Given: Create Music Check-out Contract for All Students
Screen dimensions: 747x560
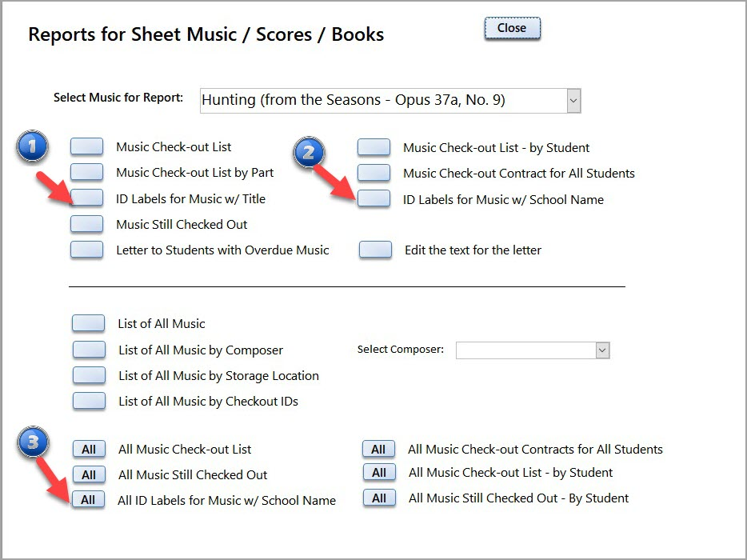Looking at the screenshot, I should [373, 173].
